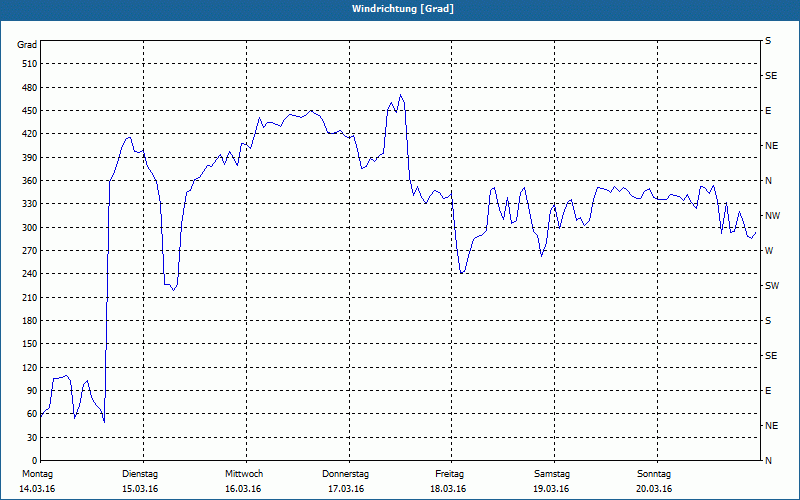800x500 pixels.
Task: Click the "Freitag" day label
Action: [449, 474]
